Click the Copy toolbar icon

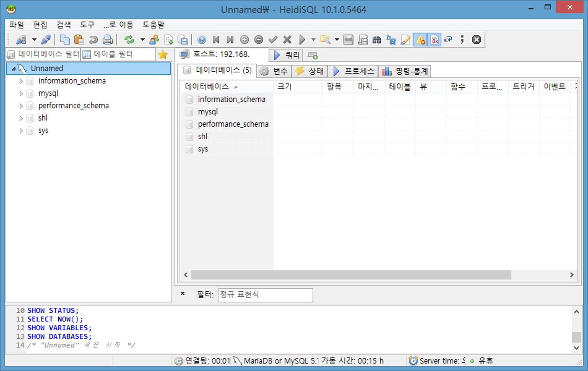(65, 40)
